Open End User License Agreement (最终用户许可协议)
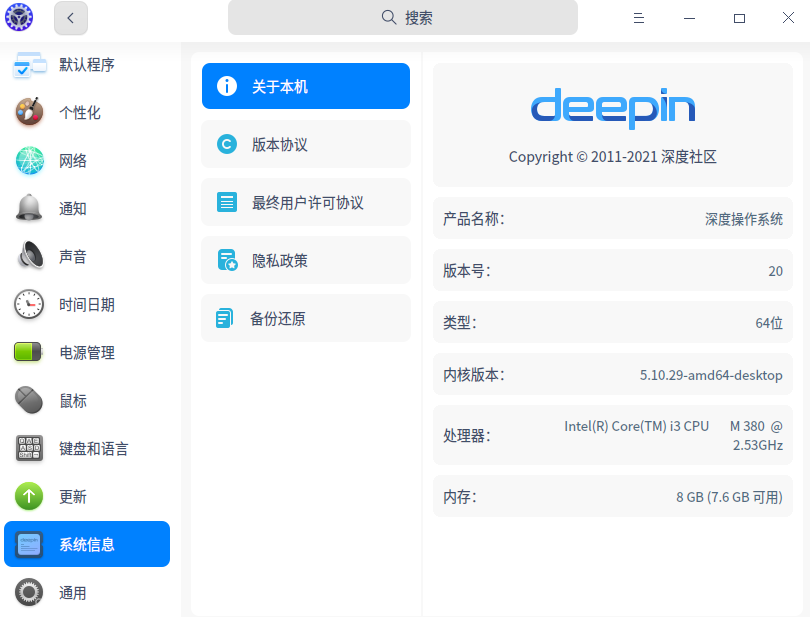 [306, 203]
